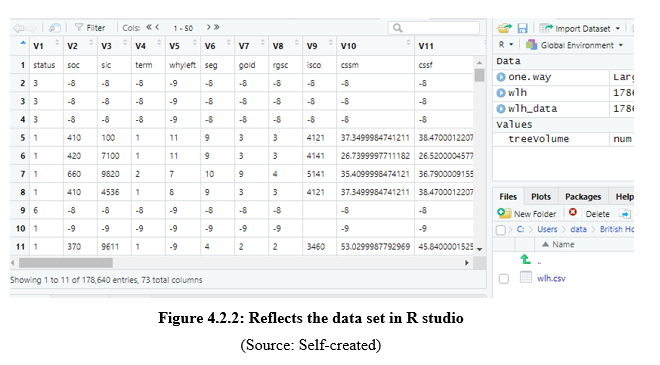Switch to the Files tab
The height and width of the screenshot is (365, 660).
pos(508,197)
